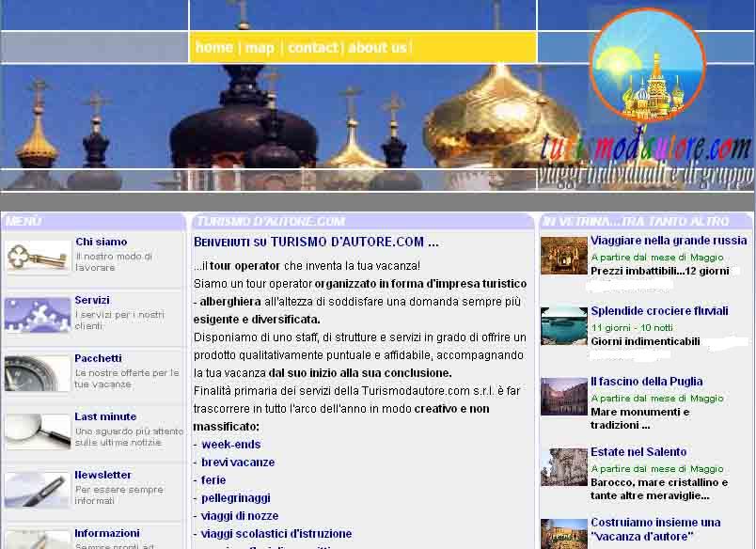Go to the map page
756x549 pixels.
coord(260,48)
